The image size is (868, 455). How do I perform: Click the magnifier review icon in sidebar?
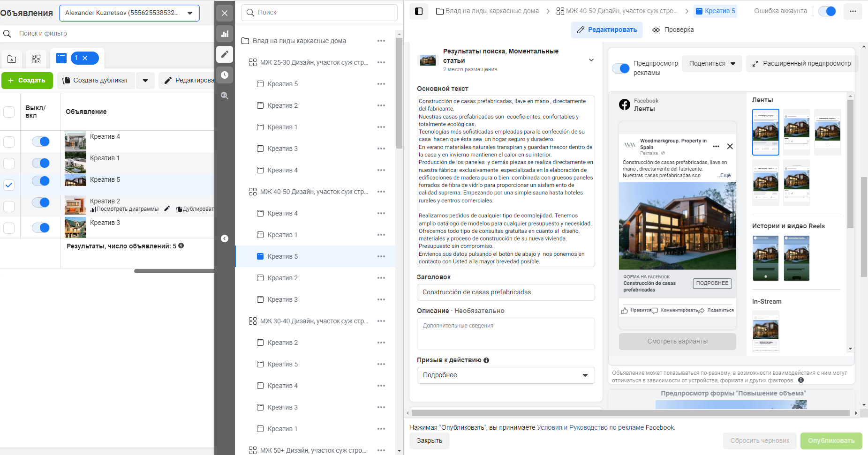[225, 96]
